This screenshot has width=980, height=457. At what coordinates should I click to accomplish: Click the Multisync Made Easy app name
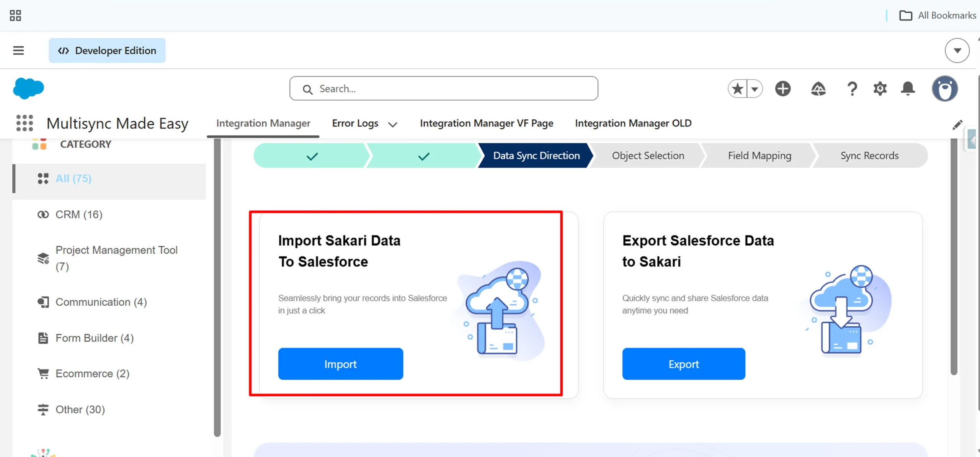(117, 123)
